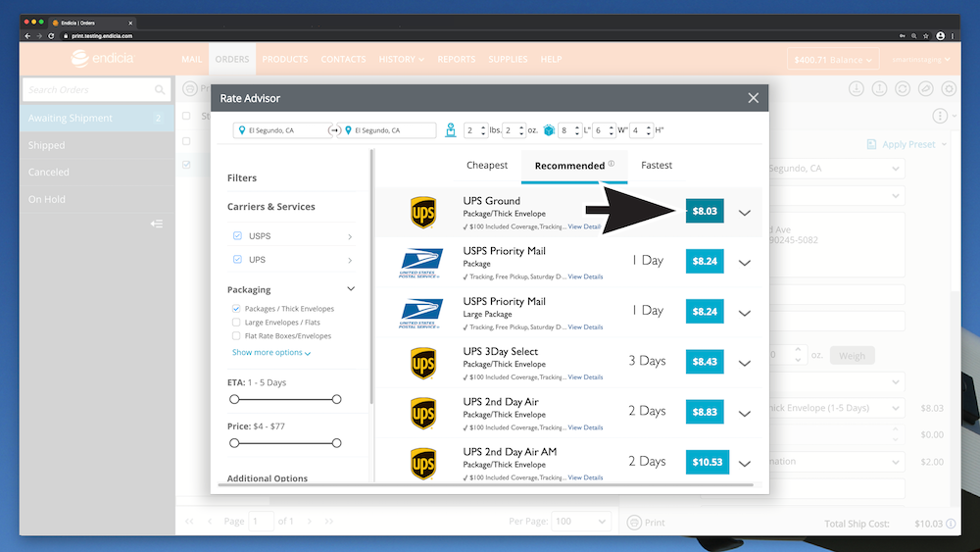Bookmark the page with the star icon
Screen dimensions: 980x552
[926, 35]
